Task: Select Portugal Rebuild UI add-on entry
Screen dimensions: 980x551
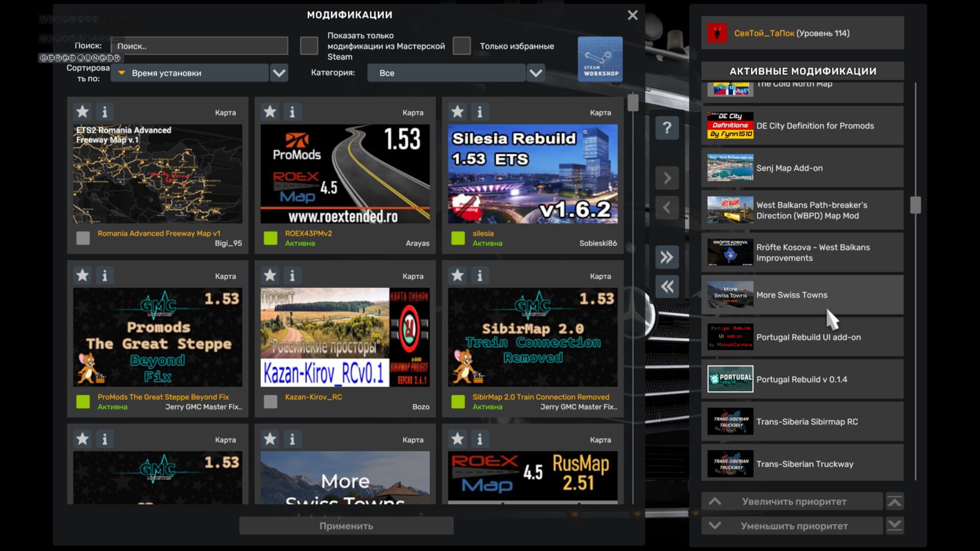Action: click(802, 337)
